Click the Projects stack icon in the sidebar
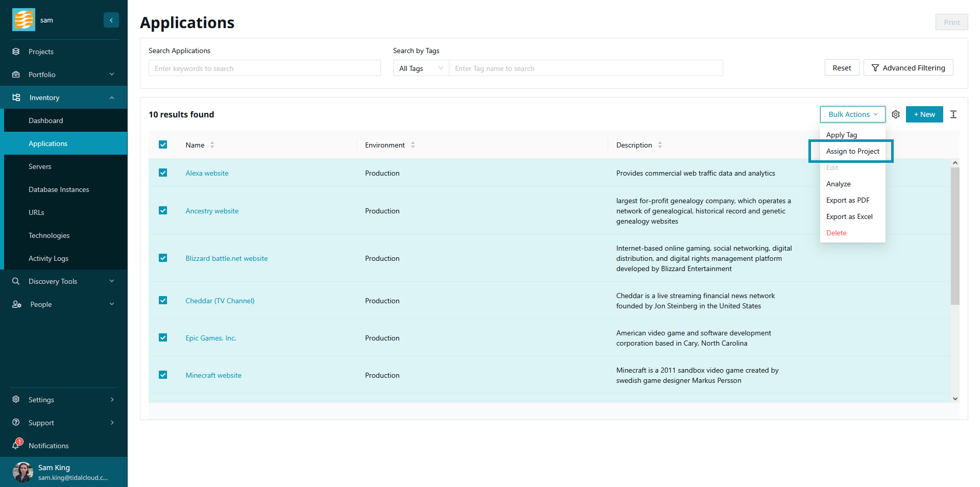This screenshot has height=487, width=980. pos(16,52)
